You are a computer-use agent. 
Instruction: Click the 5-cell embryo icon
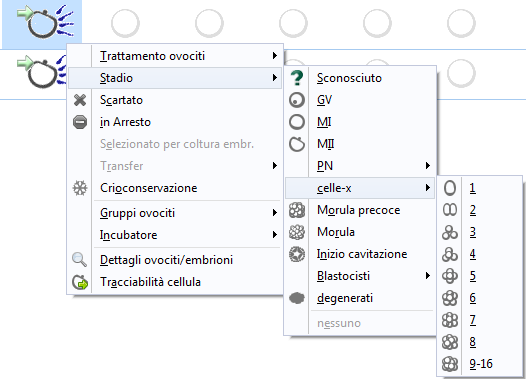click(x=450, y=276)
